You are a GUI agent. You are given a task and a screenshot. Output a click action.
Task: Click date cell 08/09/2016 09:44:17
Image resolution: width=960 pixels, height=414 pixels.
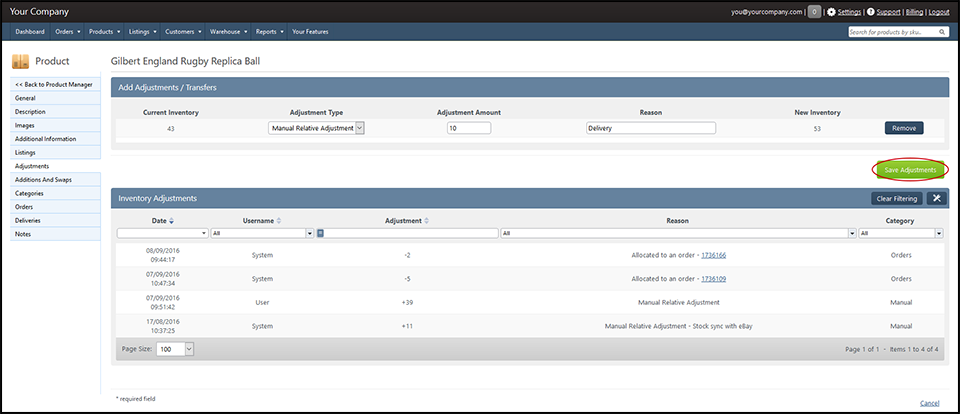163,255
